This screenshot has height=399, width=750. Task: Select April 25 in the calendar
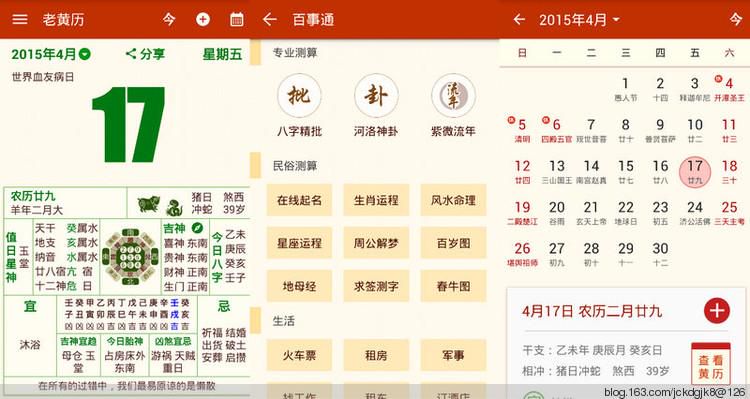(729, 212)
